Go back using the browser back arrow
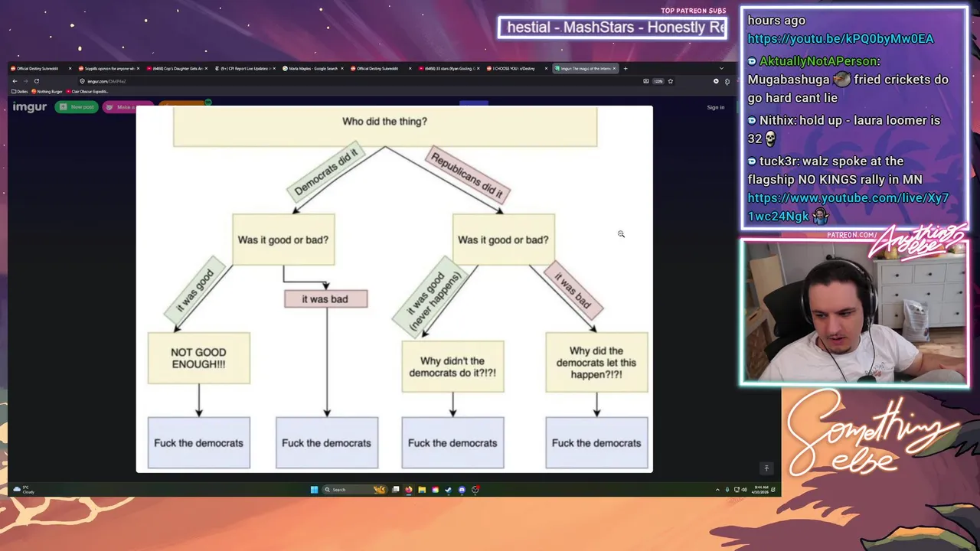 point(15,81)
